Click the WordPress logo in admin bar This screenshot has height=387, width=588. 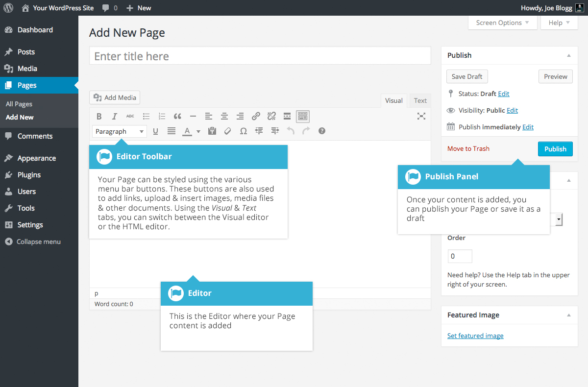coord(8,8)
